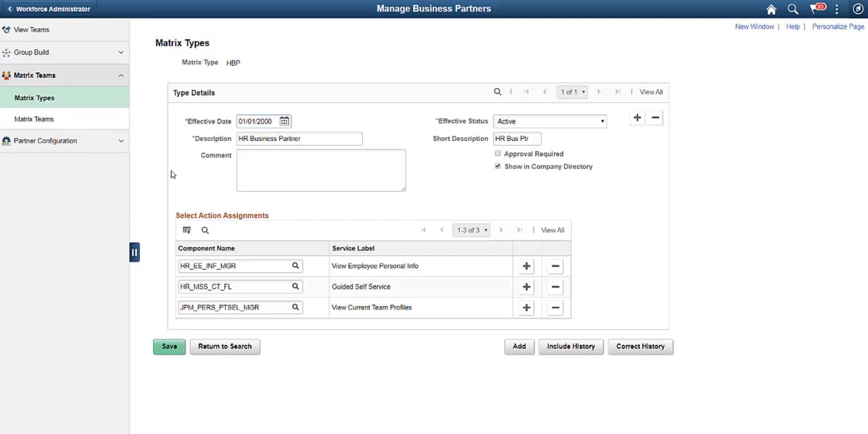Click the Find magnifier in Select Action Assignments
Image resolution: width=868 pixels, height=434 pixels.
[205, 230]
